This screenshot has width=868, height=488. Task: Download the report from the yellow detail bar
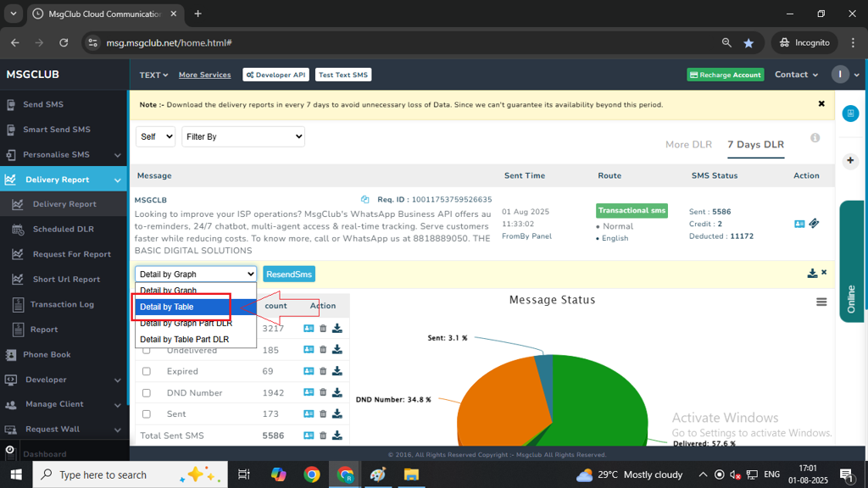point(812,273)
